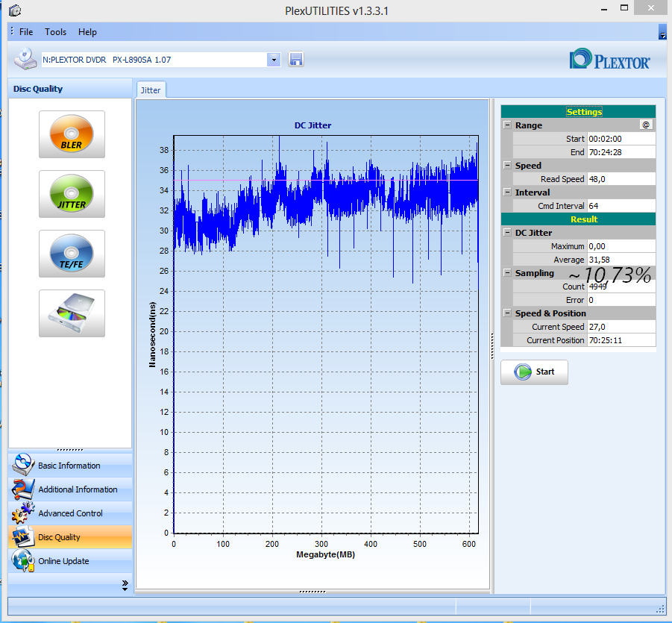The image size is (672, 623).
Task: Open Additional Information section
Action: (x=70, y=489)
